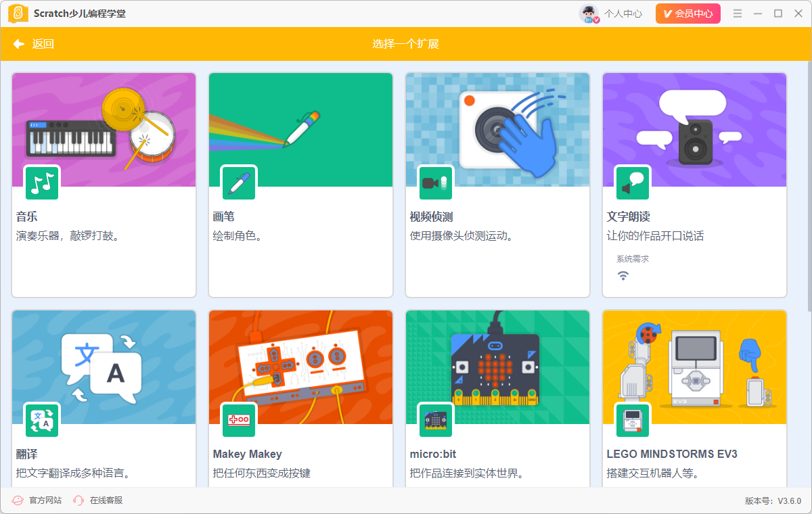The image size is (812, 514).
Task: Click the online support headset icon
Action: click(x=78, y=500)
